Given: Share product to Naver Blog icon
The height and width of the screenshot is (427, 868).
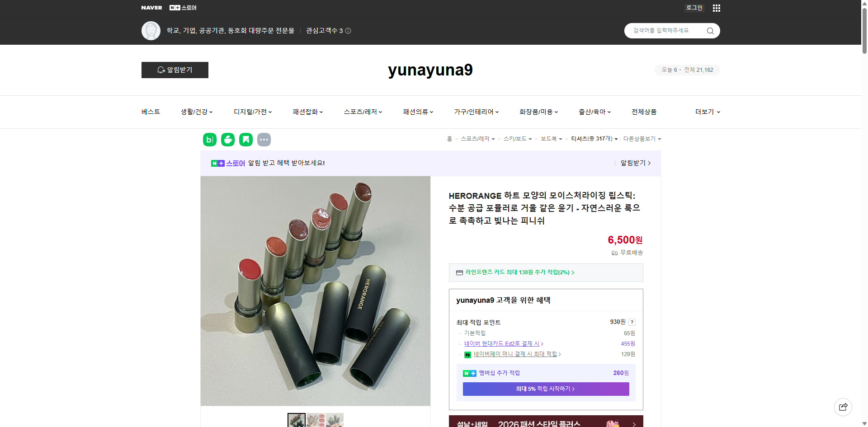Looking at the screenshot, I should pyautogui.click(x=209, y=140).
